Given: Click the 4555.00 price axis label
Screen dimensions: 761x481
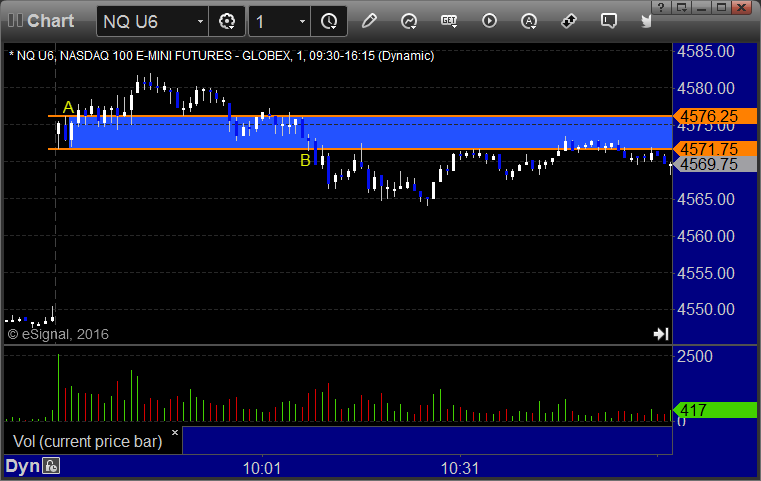Looking at the screenshot, I should click(706, 273).
